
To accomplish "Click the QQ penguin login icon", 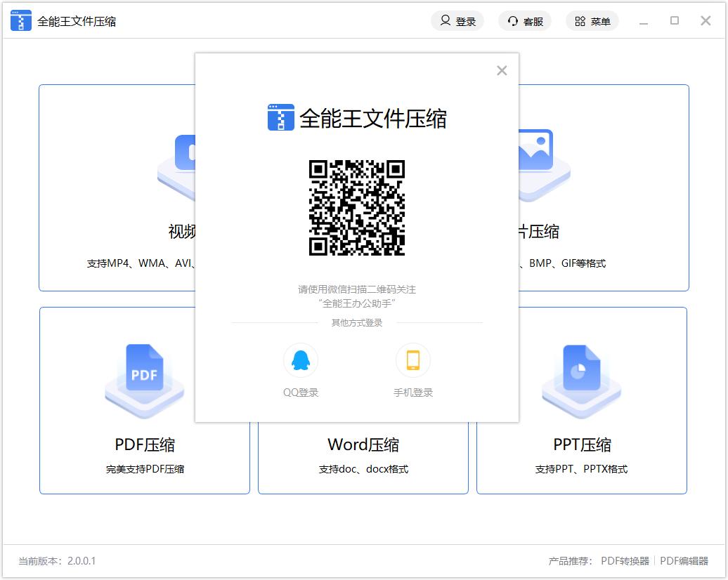I will coord(300,360).
